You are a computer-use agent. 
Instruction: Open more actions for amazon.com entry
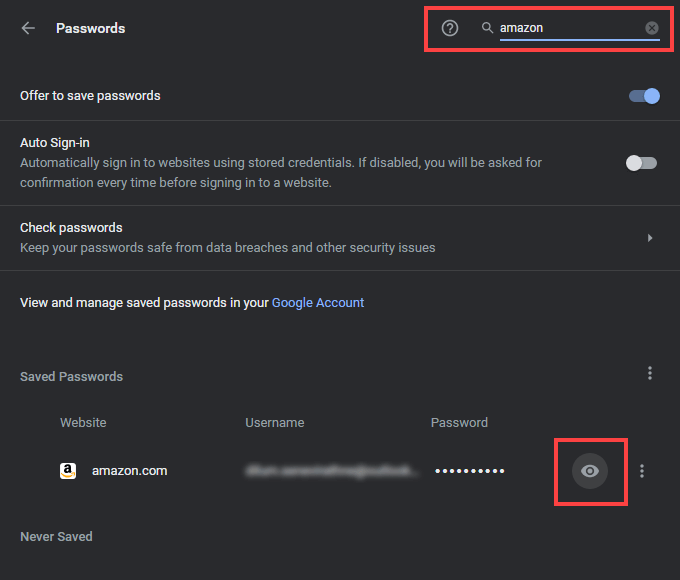tap(642, 471)
